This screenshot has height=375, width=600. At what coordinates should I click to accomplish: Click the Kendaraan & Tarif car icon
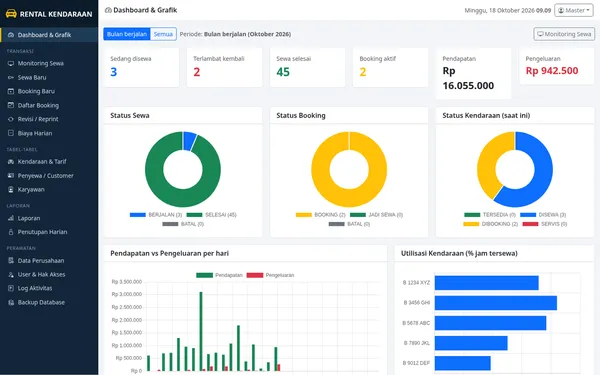[x=11, y=161]
